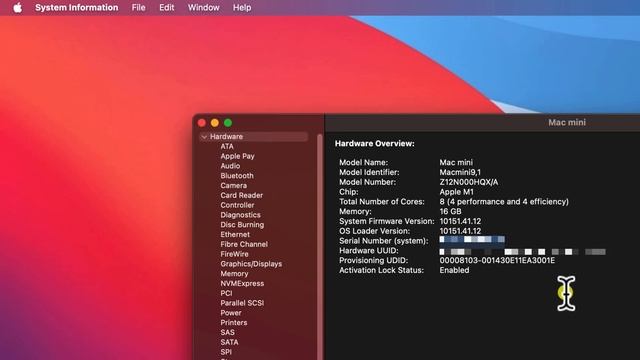Image resolution: width=640 pixels, height=360 pixels.
Task: Click the Provisioning UDID value
Action: [x=497, y=260]
